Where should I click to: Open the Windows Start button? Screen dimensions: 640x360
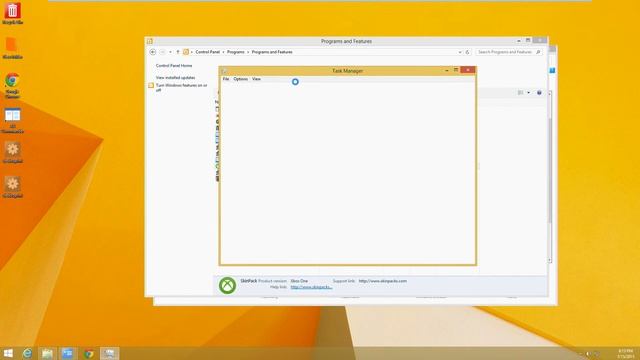[x=8, y=353]
